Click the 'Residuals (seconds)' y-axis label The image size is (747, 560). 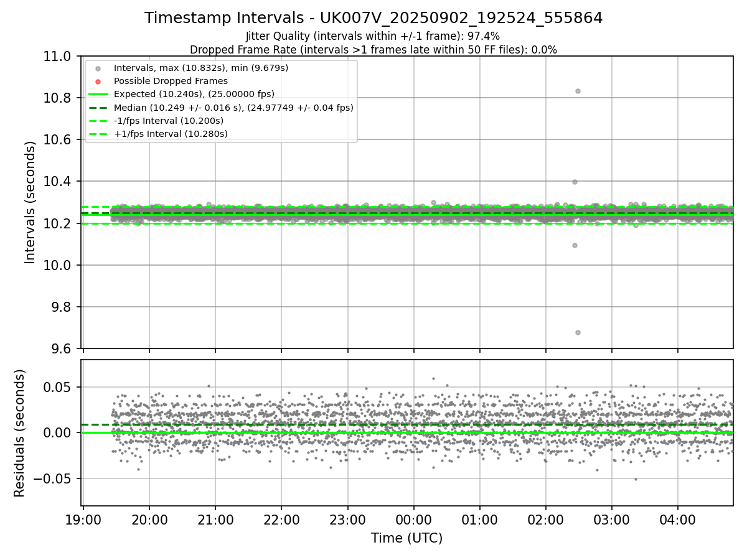click(x=19, y=433)
